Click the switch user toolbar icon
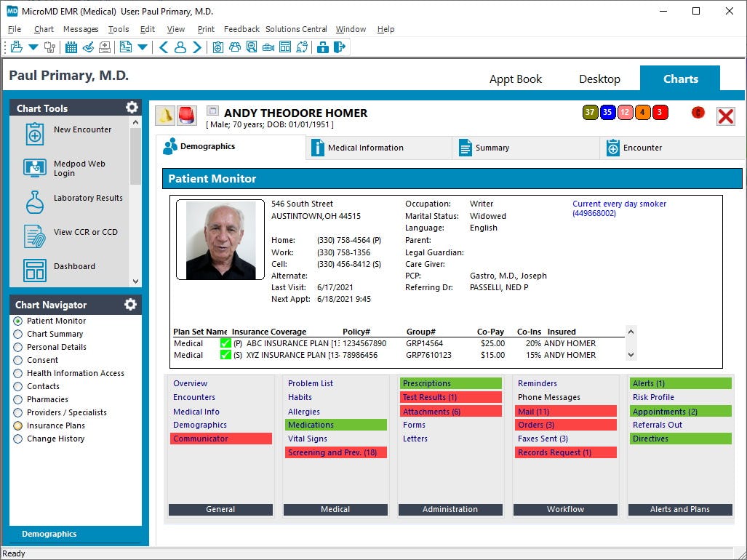Viewport: 747px width, 560px height. point(302,47)
